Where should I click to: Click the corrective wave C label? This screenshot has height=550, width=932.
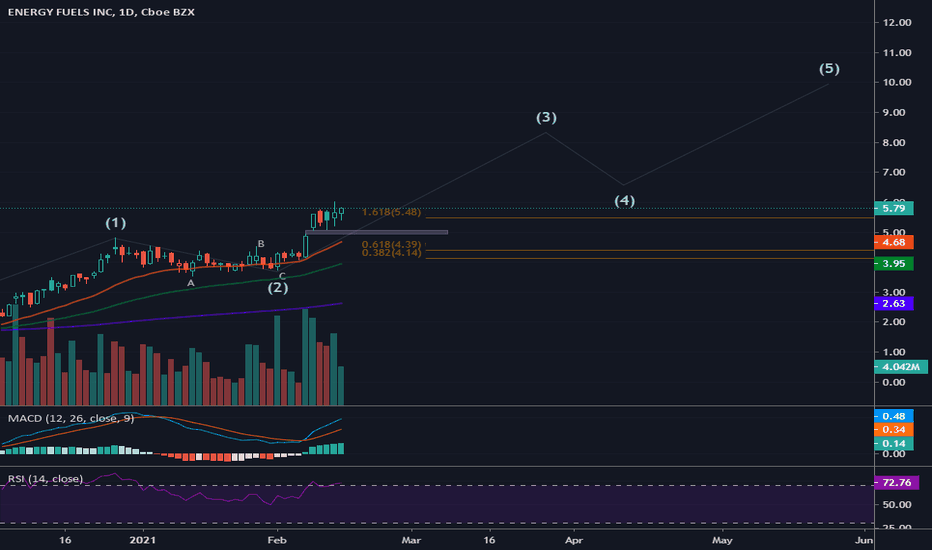click(x=282, y=276)
